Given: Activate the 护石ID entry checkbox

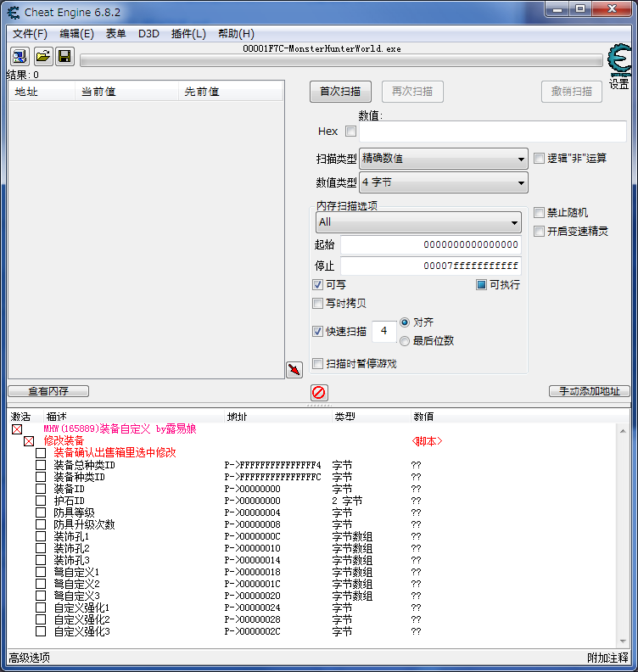Looking at the screenshot, I should [41, 501].
